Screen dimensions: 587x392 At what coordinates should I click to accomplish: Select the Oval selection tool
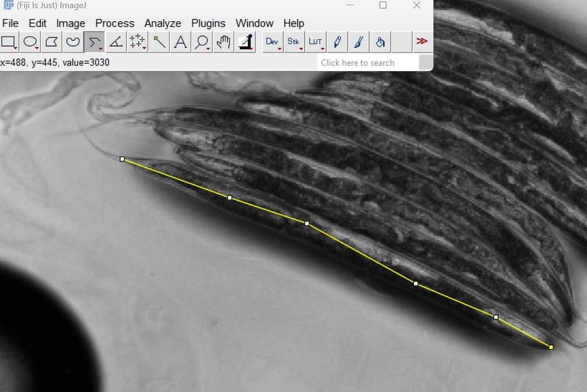pyautogui.click(x=29, y=41)
